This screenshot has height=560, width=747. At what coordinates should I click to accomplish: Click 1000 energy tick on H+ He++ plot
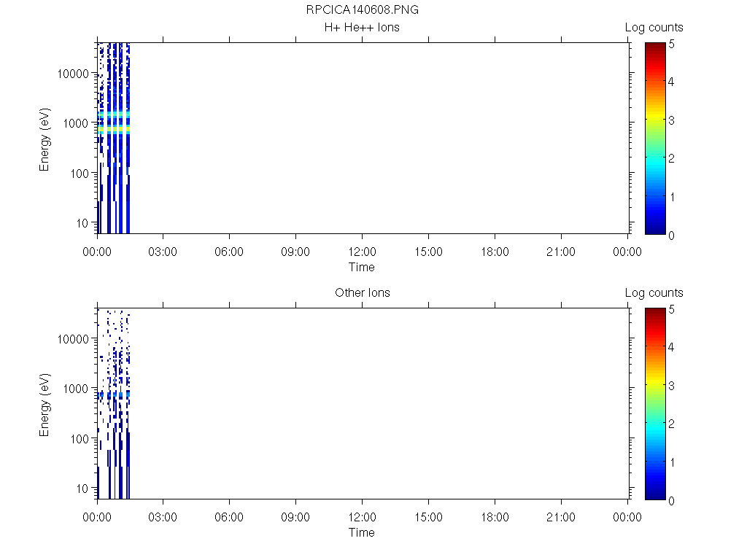click(76, 123)
